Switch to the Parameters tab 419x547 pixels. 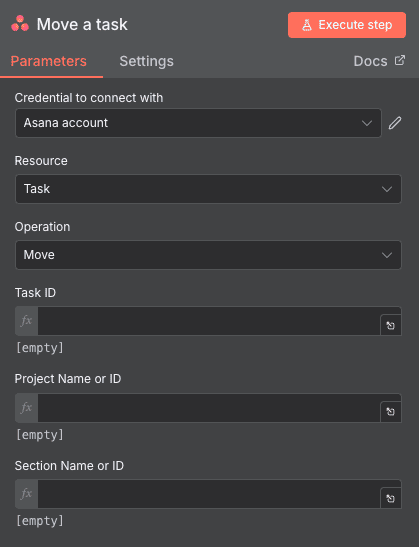48,61
